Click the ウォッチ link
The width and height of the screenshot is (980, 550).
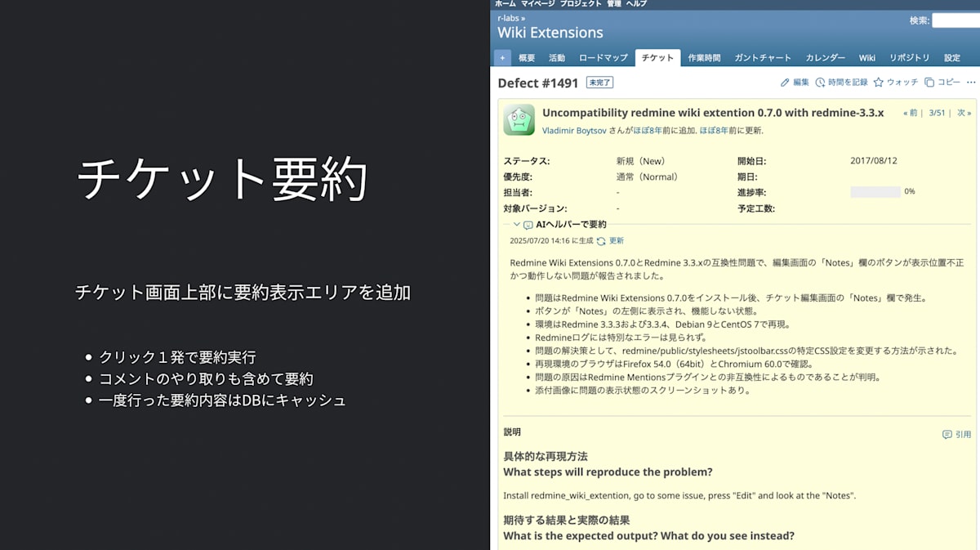[902, 83]
